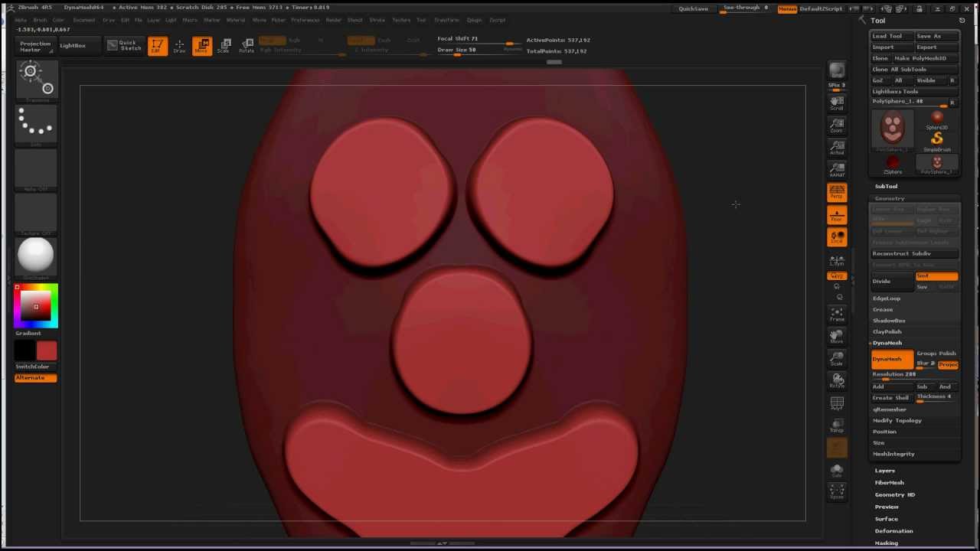Click Import in Tool palette
The image size is (980, 551).
[x=891, y=47]
